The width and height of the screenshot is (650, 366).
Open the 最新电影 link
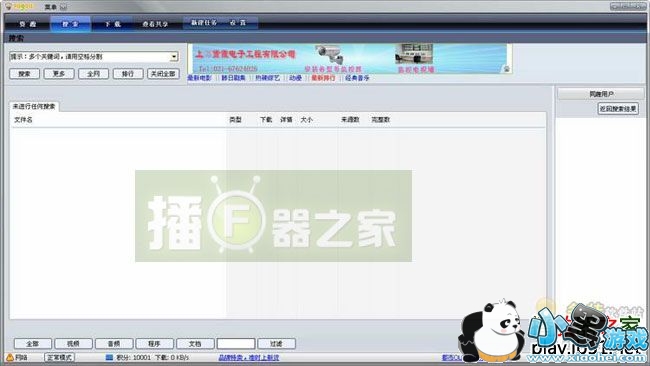(x=199, y=78)
